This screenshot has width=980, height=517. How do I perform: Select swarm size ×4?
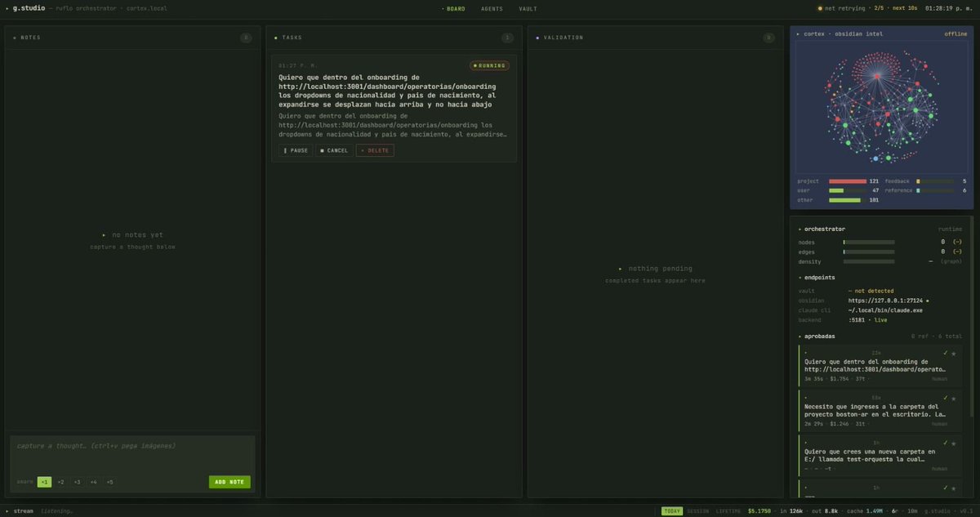click(x=93, y=482)
